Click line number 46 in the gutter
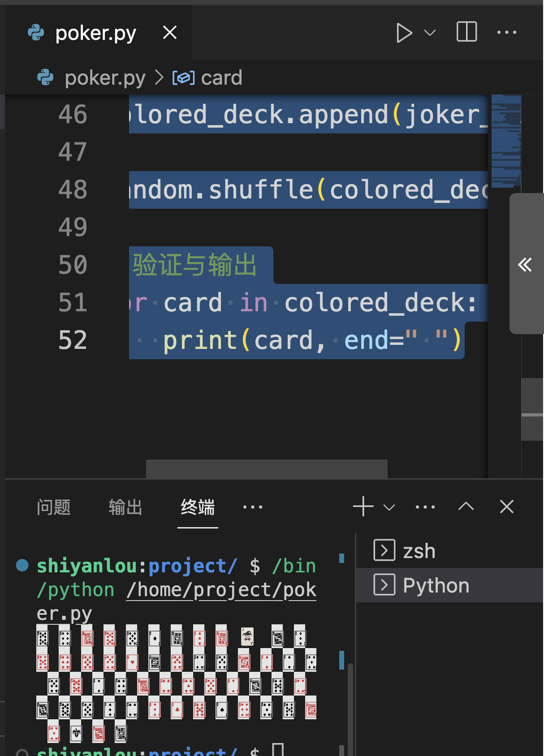Screen dimensions: 544x756 tap(73, 115)
